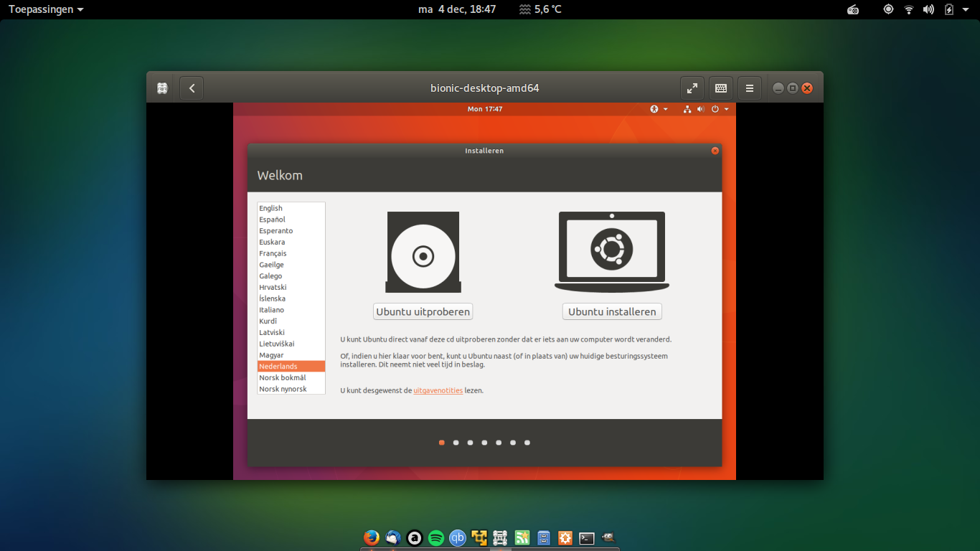Close the Installeren window
Image resolution: width=980 pixels, height=551 pixels.
click(715, 151)
